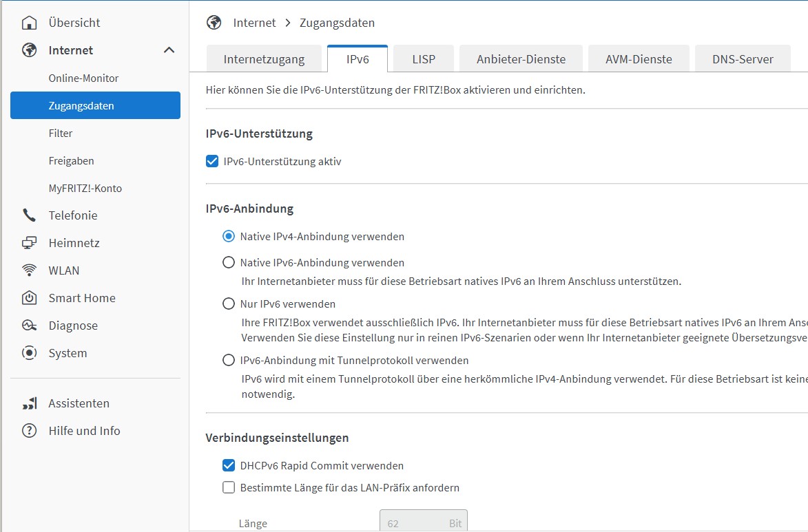The width and height of the screenshot is (808, 532).
Task: Select Native IPv6-Anbindung verwenden radio button
Action: point(228,262)
